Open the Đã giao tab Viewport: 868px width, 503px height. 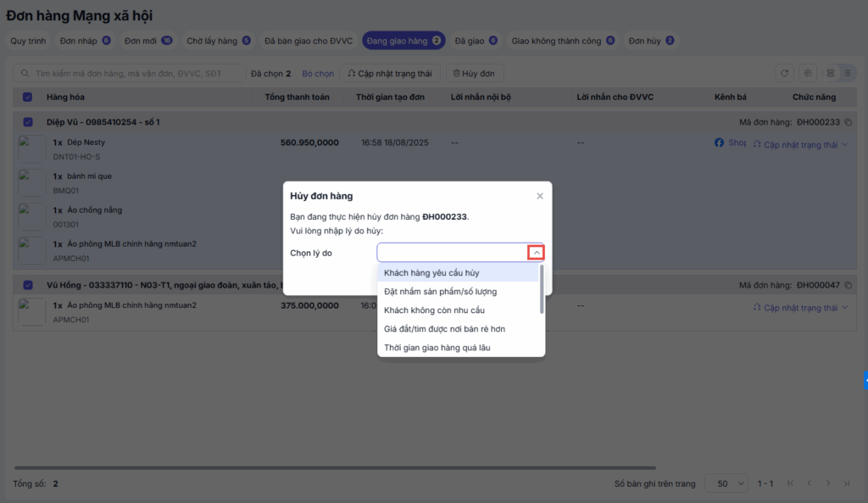(476, 41)
